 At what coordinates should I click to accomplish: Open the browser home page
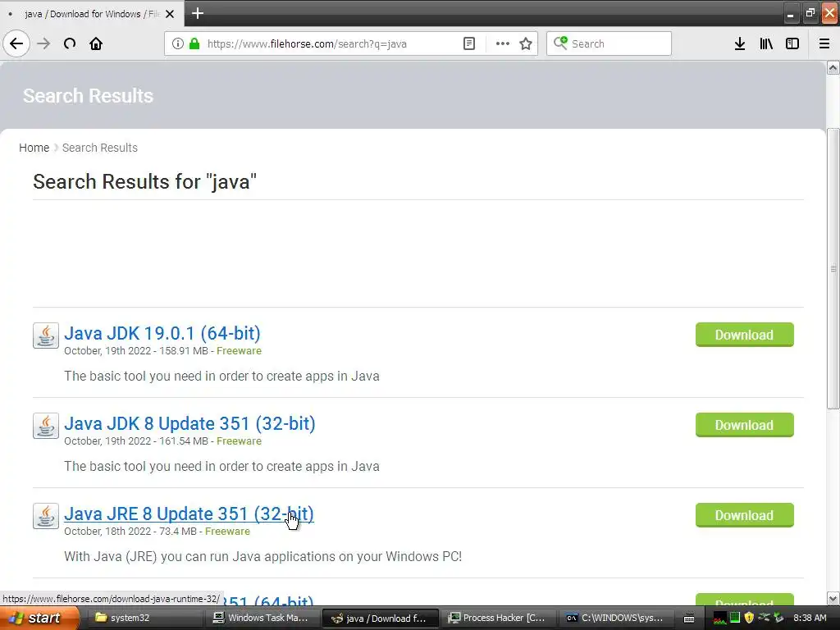pos(96,43)
